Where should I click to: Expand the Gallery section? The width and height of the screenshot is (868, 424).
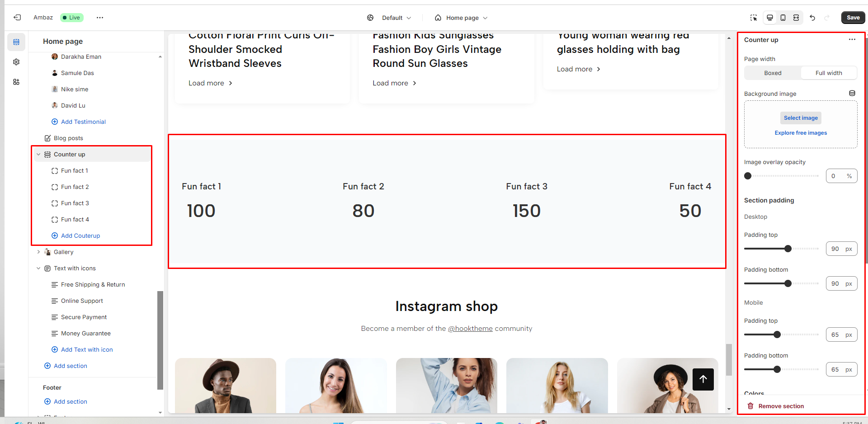click(38, 252)
